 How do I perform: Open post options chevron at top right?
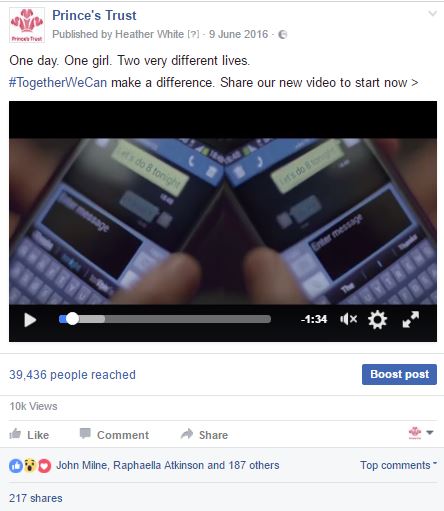pyautogui.click(x=432, y=13)
